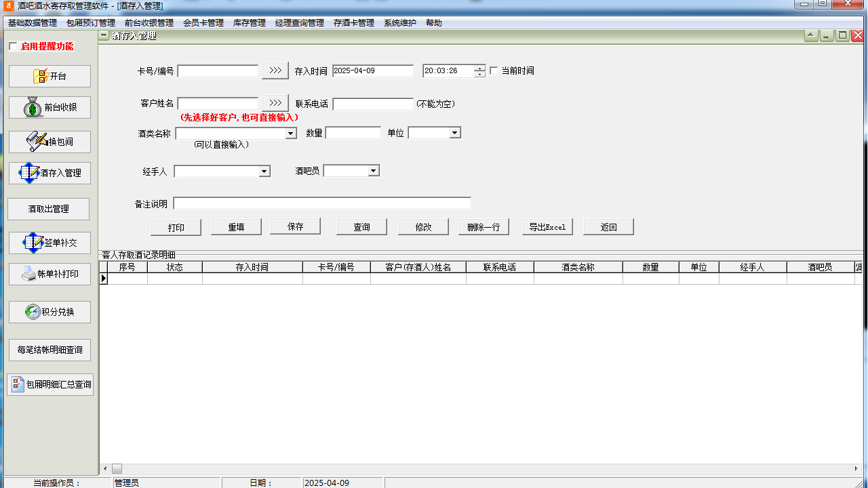Open the 单位 unit dropdown
The image size is (868, 488).
[x=455, y=133]
